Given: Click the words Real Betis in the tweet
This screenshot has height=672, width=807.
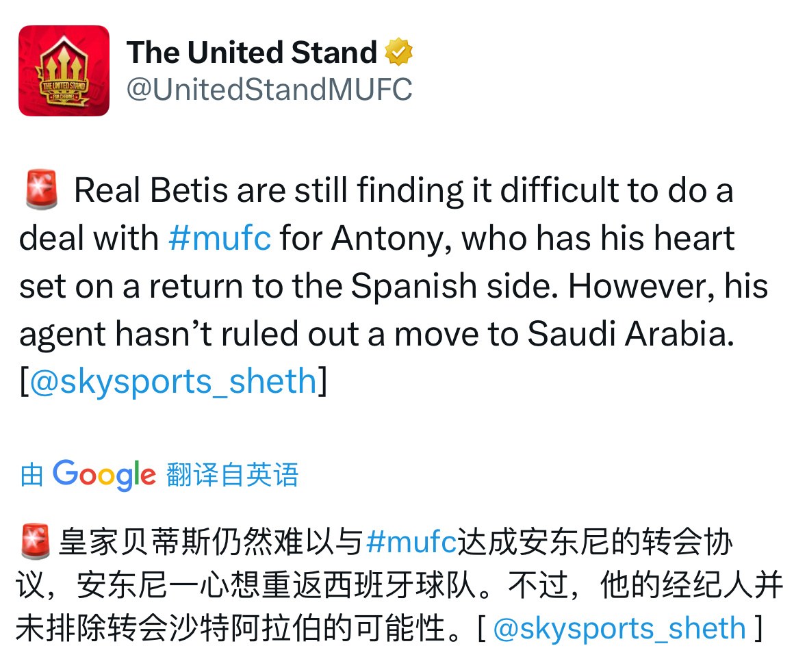Looking at the screenshot, I should [x=151, y=190].
